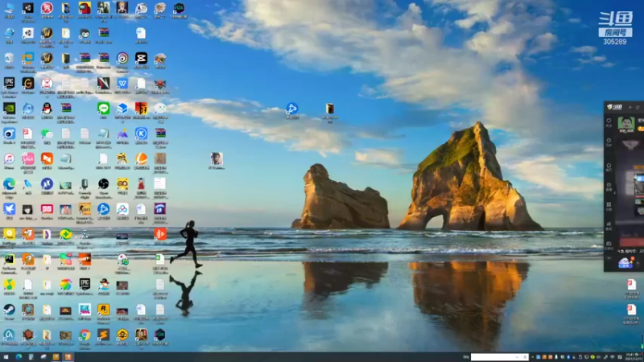
Task: Launch VMware Workstation from the desktop
Action: point(28,58)
